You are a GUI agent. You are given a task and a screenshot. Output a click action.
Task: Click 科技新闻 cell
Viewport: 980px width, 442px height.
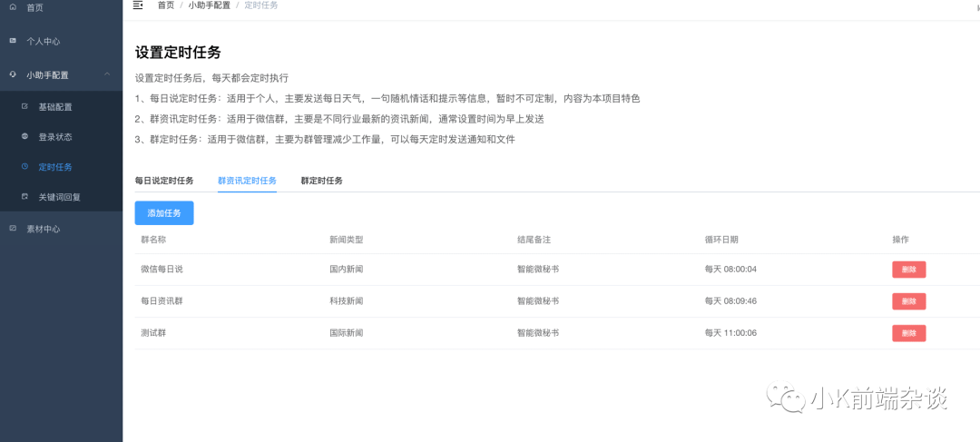[347, 301]
